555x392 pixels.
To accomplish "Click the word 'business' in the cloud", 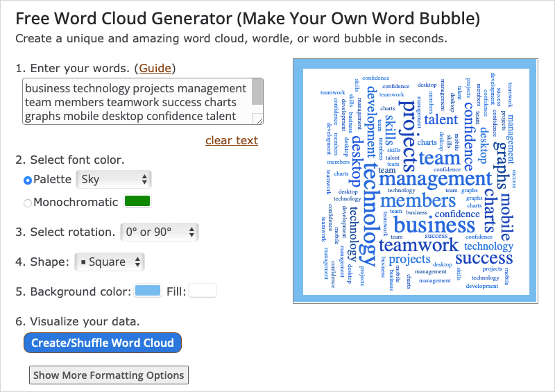I will pyautogui.click(x=434, y=225).
